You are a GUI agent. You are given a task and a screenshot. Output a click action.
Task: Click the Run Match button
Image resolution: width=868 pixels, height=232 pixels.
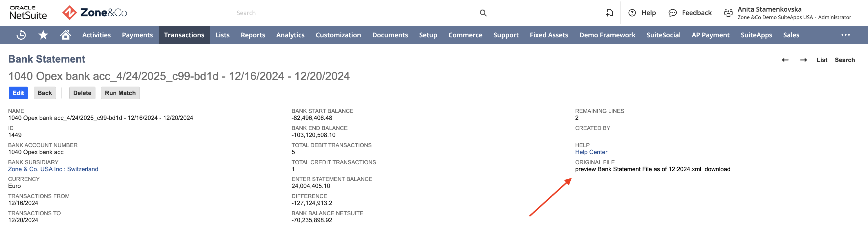tap(120, 93)
